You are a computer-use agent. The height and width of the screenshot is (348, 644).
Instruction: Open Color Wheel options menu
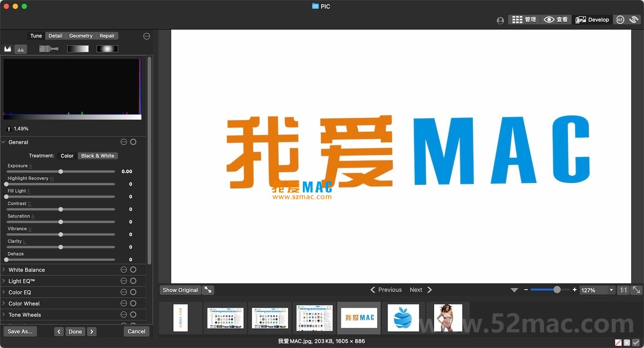coord(124,303)
